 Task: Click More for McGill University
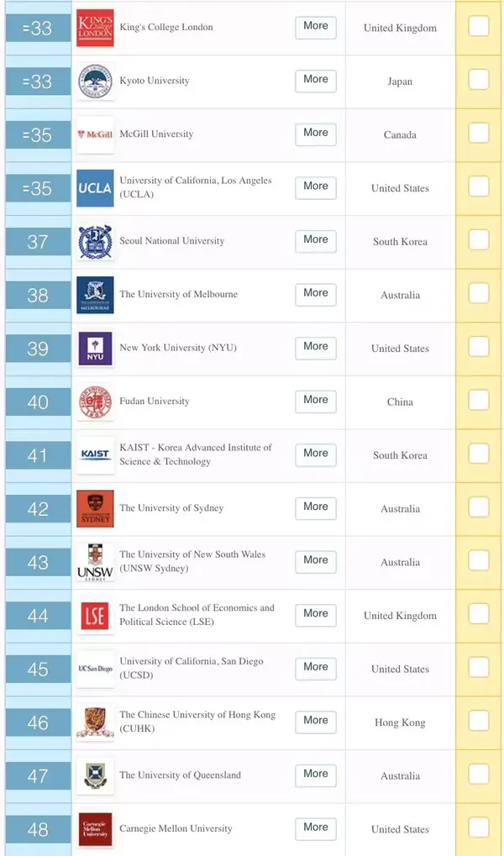[x=315, y=134]
